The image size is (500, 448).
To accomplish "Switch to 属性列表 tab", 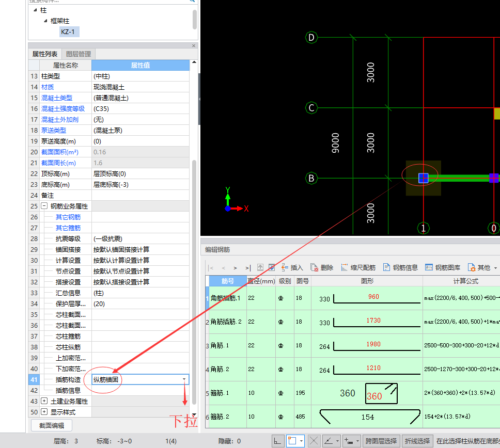I will coord(44,54).
